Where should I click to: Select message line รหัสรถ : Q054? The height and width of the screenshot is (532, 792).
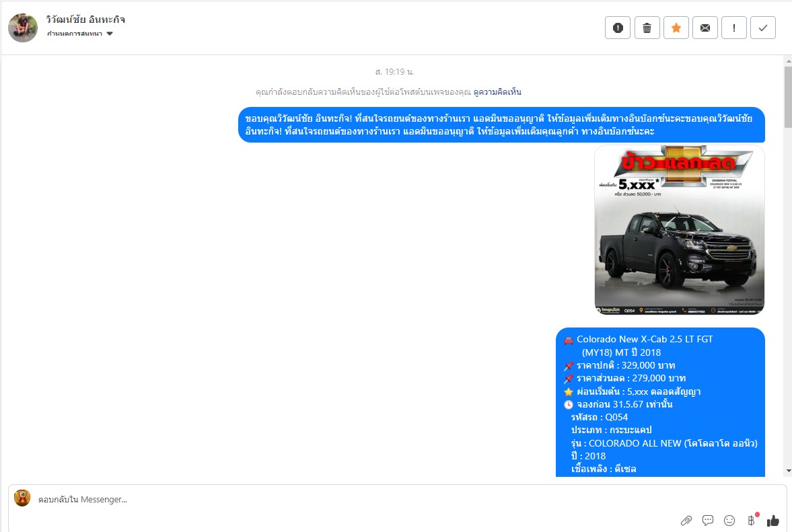(x=600, y=418)
